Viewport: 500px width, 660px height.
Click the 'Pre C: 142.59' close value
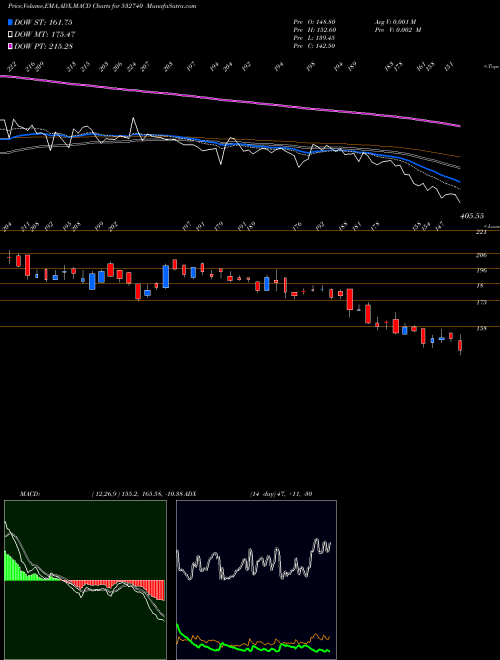point(314,46)
